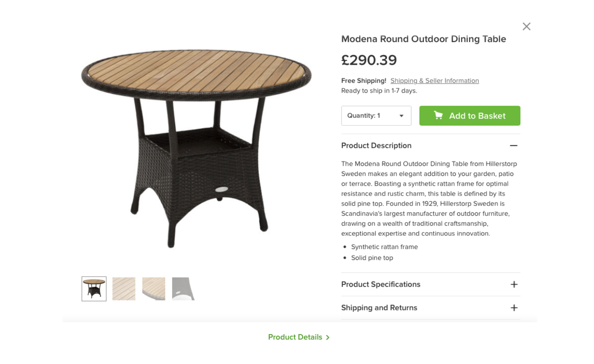
Task: View the second wood slats thumbnail
Action: [x=124, y=289]
